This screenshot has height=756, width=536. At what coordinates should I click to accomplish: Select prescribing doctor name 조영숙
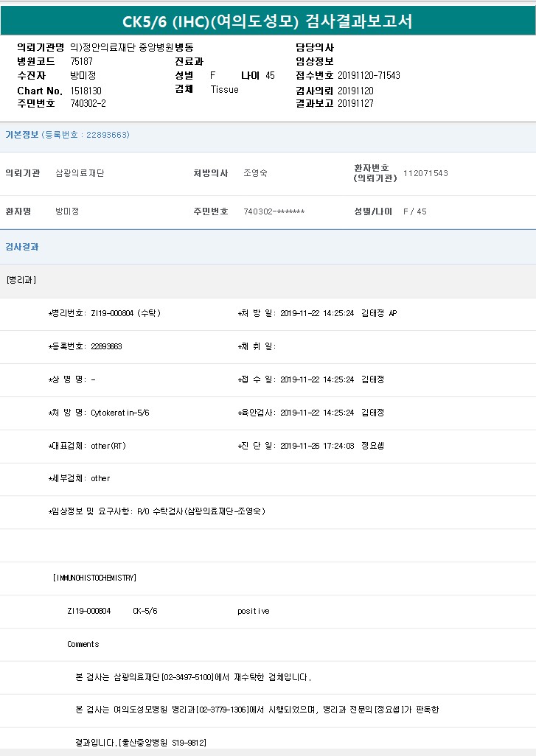coord(255,173)
